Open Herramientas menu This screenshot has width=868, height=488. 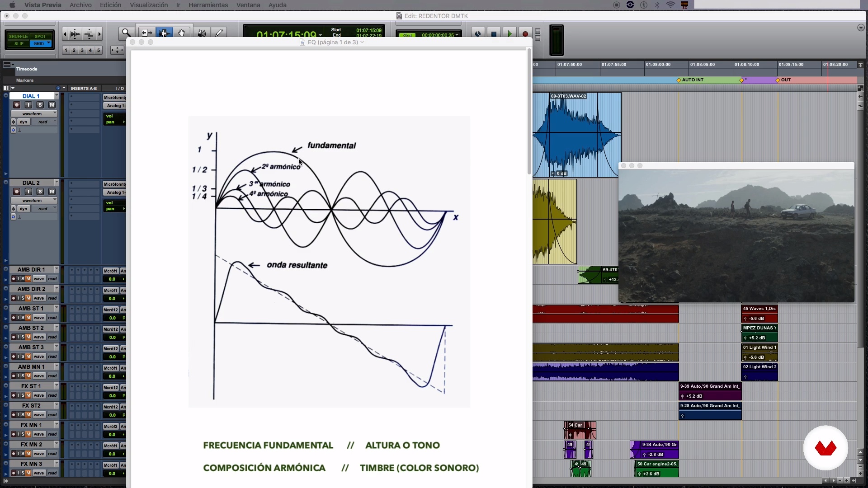(208, 5)
